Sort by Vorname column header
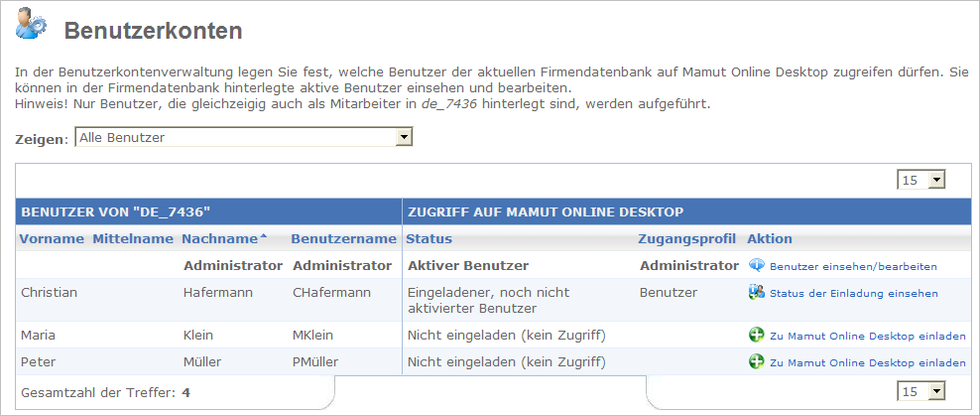Screen dimensions: 980x416 52,239
